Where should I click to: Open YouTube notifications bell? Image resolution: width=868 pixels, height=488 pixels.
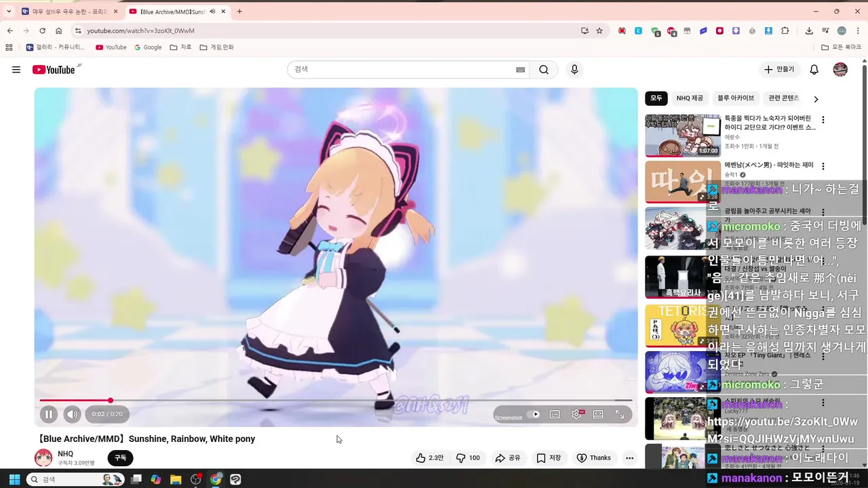(814, 70)
